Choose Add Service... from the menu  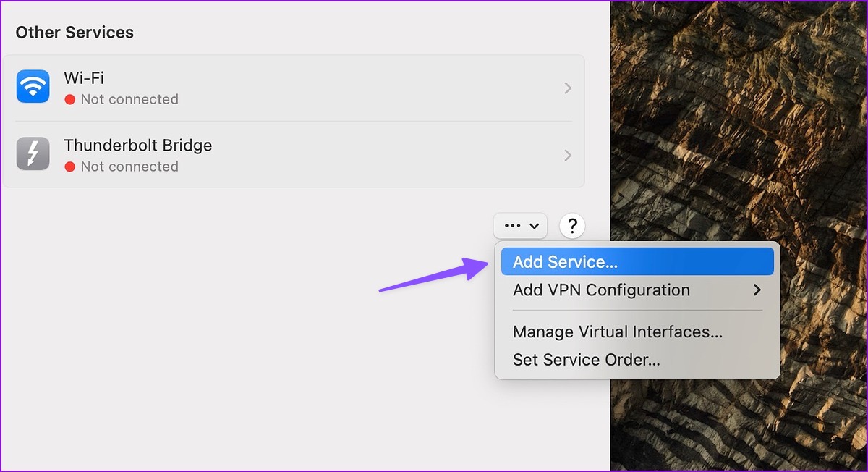[637, 262]
